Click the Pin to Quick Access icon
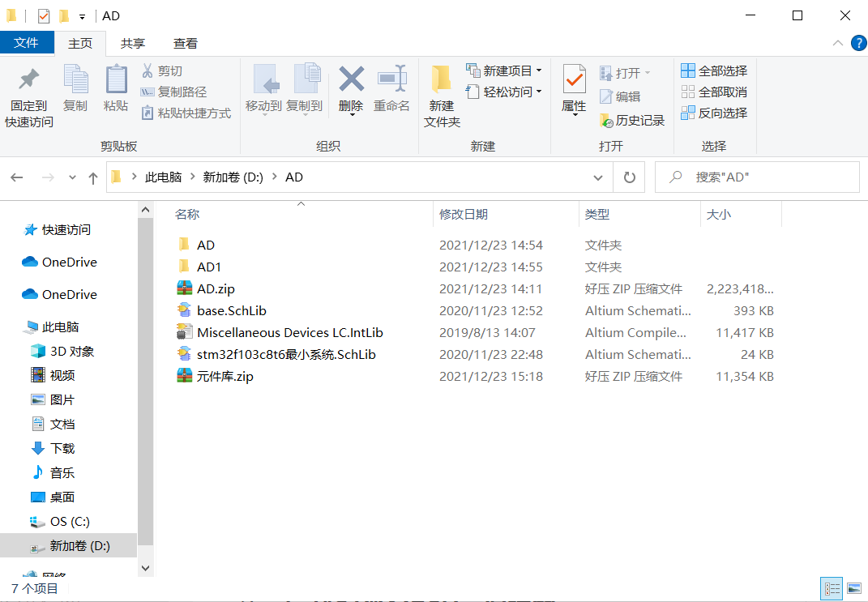The height and width of the screenshot is (602, 868). pos(29,79)
